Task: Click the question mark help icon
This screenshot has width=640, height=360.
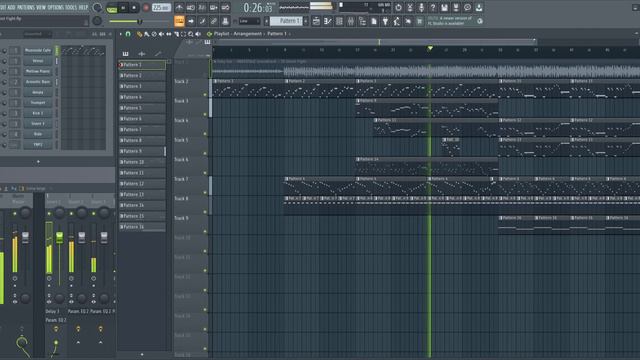Action: point(433,7)
